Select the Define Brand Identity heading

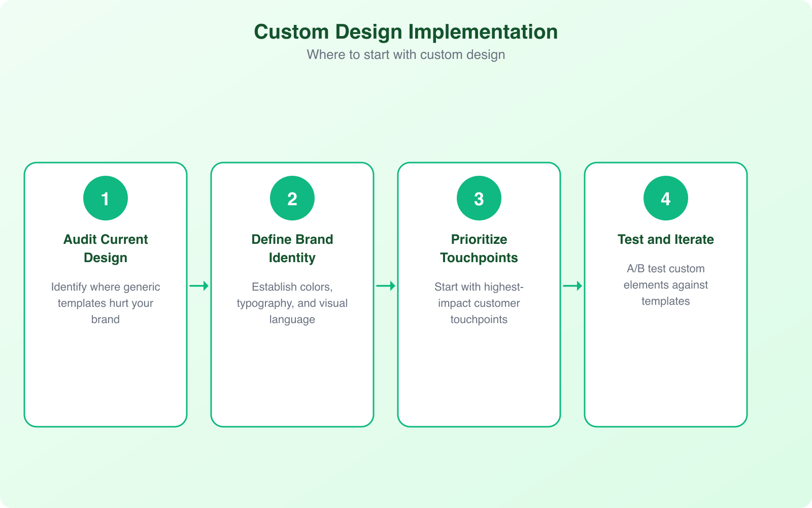(x=292, y=248)
